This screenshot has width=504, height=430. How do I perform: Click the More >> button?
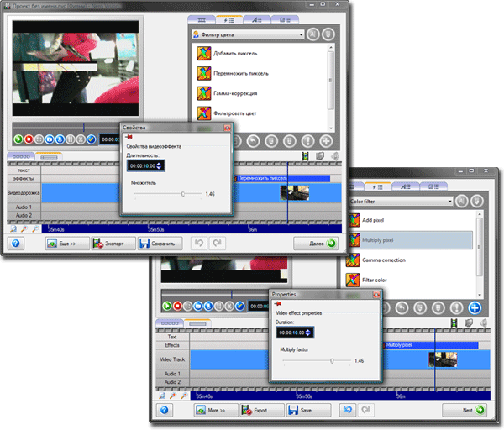click(216, 410)
